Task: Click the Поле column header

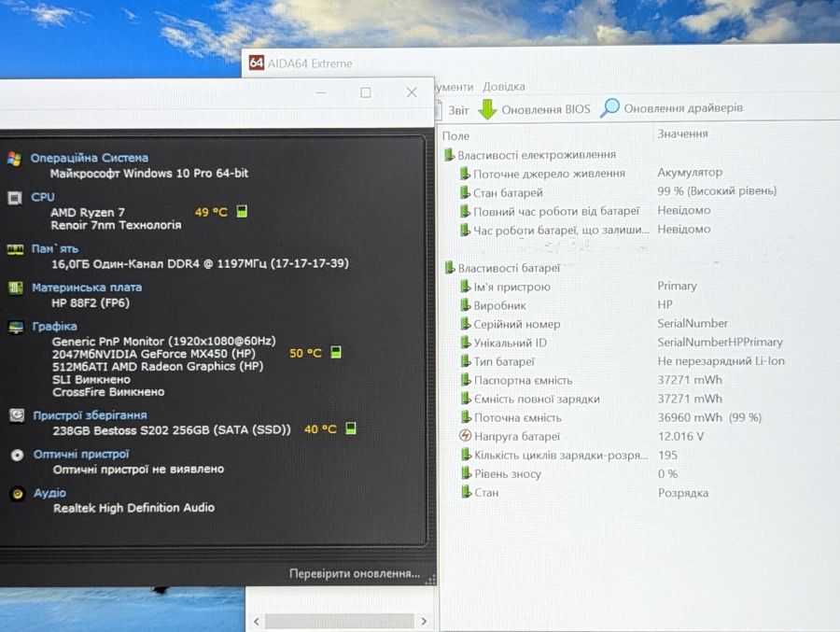Action: [455, 135]
